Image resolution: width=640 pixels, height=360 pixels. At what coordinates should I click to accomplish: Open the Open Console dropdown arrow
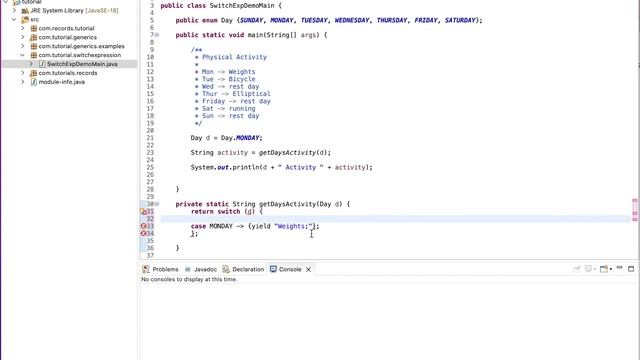(x=611, y=269)
